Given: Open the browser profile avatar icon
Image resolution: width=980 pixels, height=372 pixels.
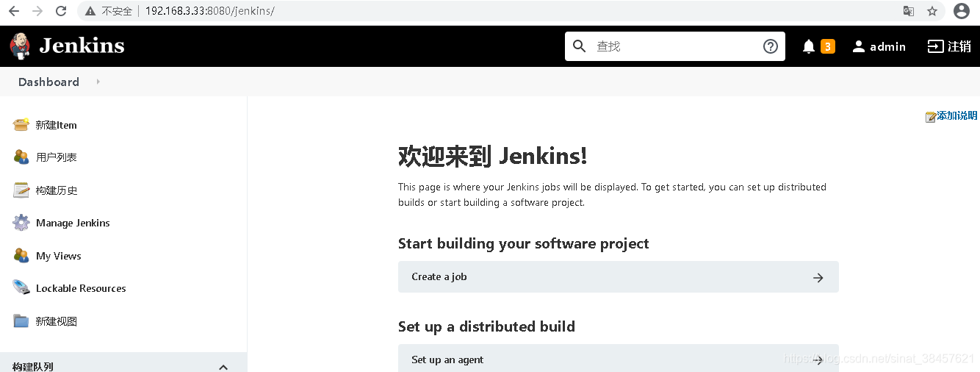Looking at the screenshot, I should [x=962, y=11].
